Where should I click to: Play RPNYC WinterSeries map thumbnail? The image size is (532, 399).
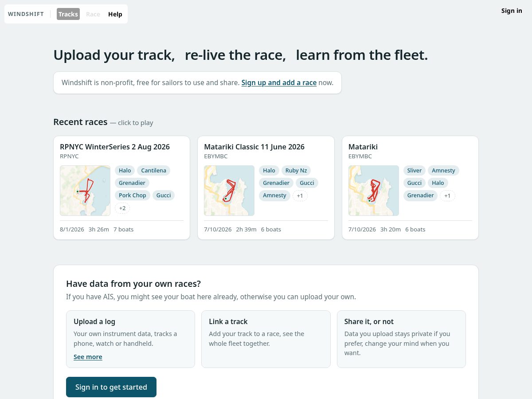point(85,191)
